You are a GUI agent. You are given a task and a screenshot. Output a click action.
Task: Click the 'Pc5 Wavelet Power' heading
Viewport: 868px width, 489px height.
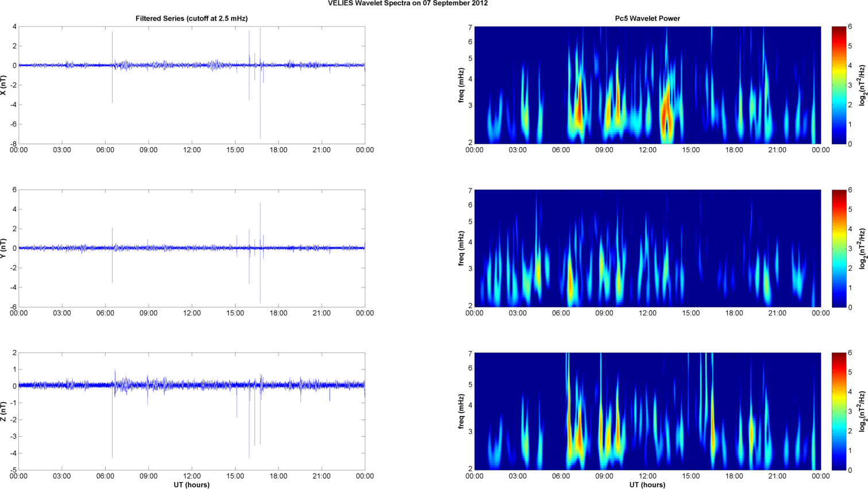647,18
